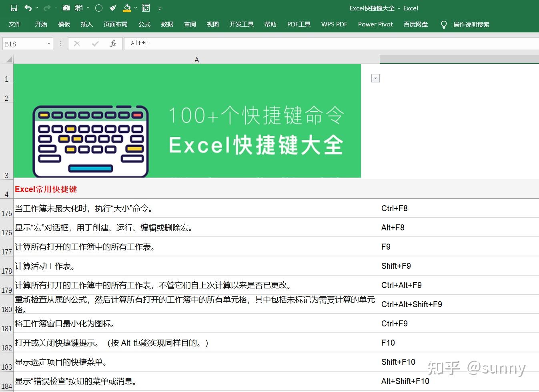
Task: Click the cell containing Ctrl+F8
Action: click(x=459, y=208)
